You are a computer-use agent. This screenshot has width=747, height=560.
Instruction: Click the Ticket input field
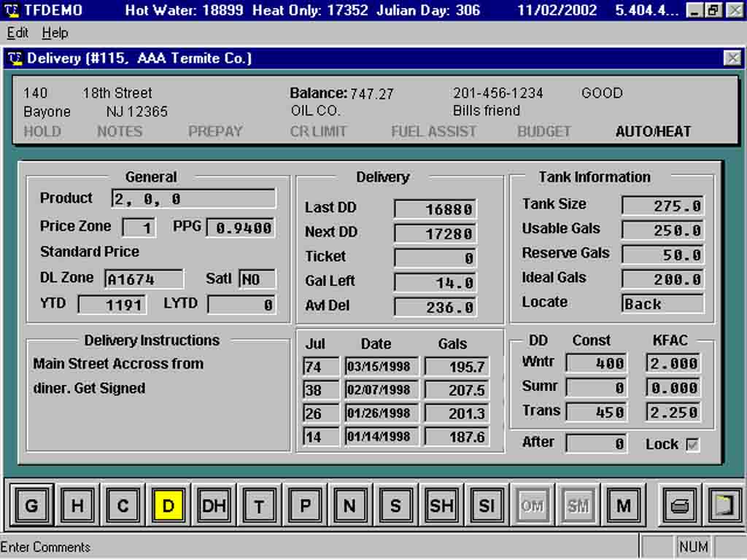(x=436, y=257)
